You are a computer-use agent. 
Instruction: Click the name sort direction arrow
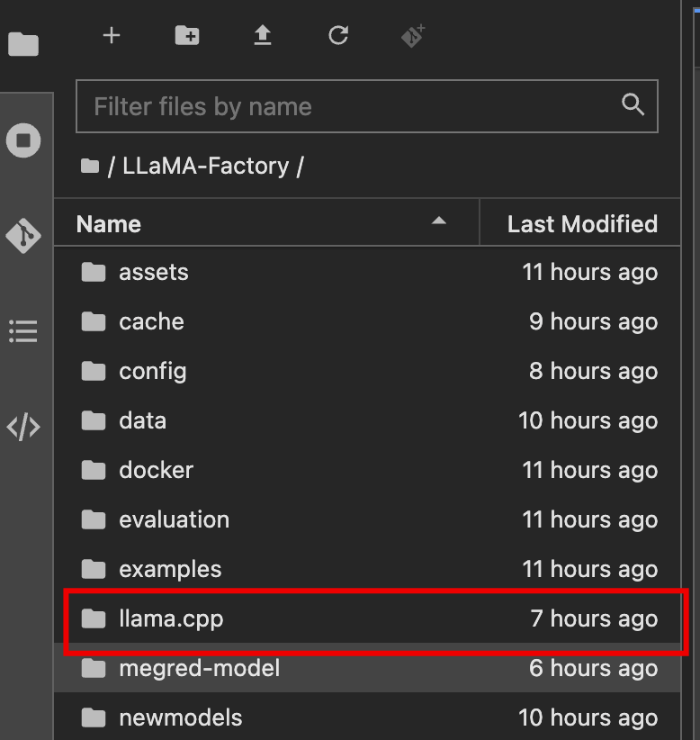click(439, 221)
